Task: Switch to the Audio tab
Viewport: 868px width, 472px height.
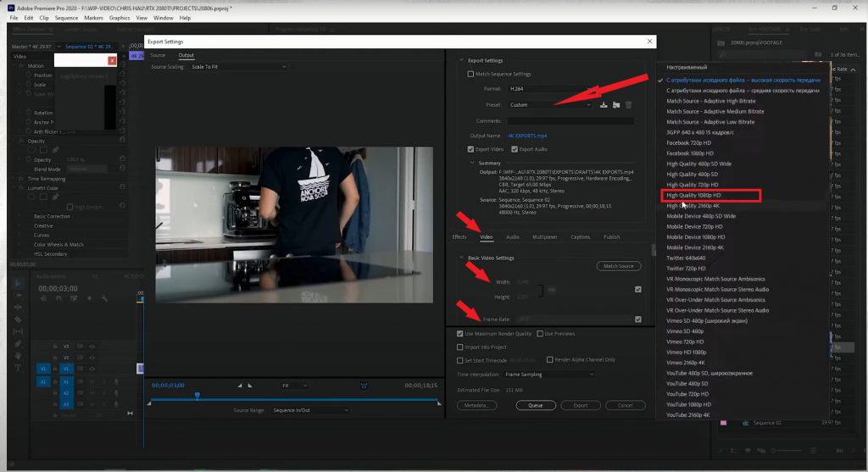Action: point(513,236)
